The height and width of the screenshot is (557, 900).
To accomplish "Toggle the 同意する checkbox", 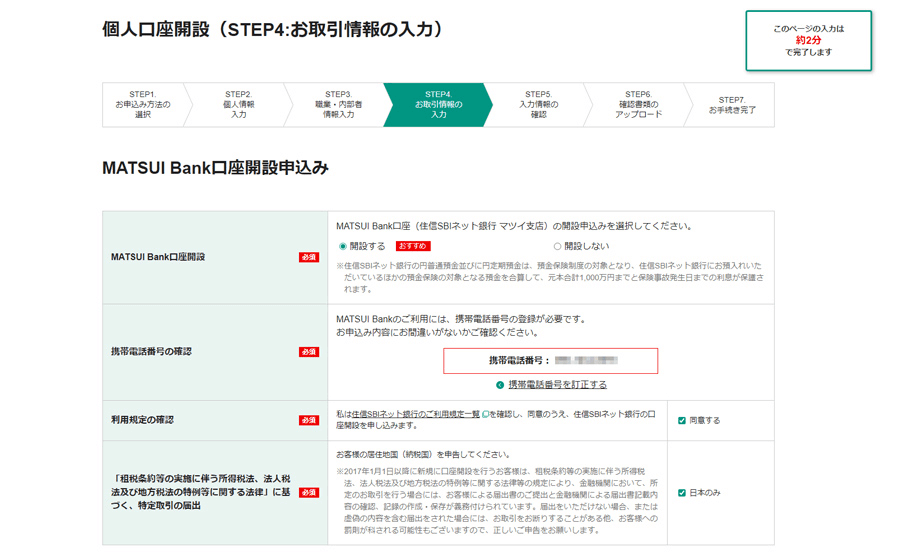I will (682, 420).
